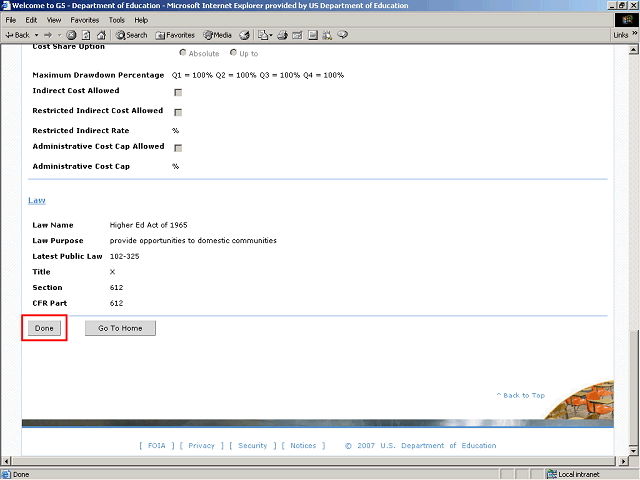The width and height of the screenshot is (640, 480).
Task: Select the Absolute cost share radio button
Action: pyautogui.click(x=183, y=53)
